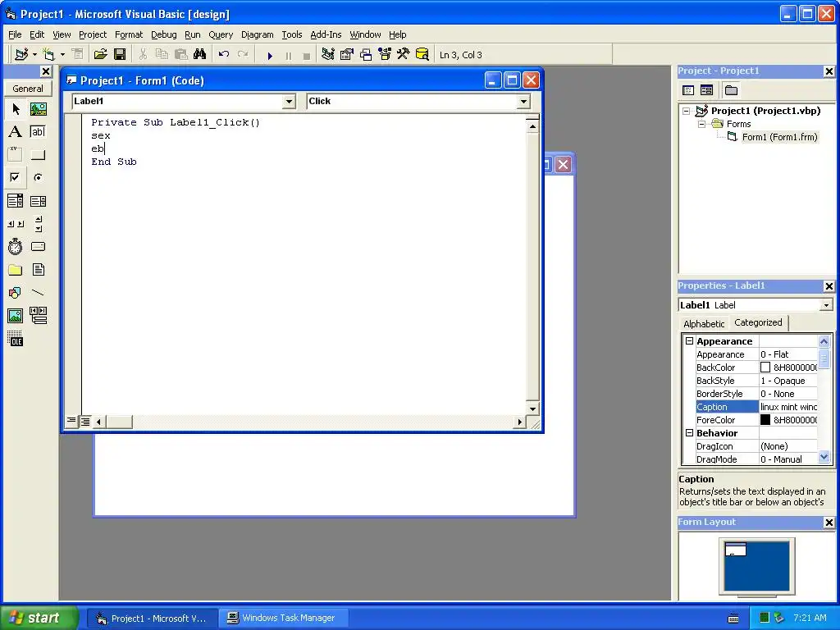Viewport: 840px width, 630px height.
Task: Select the OLE container tool
Action: (16, 339)
